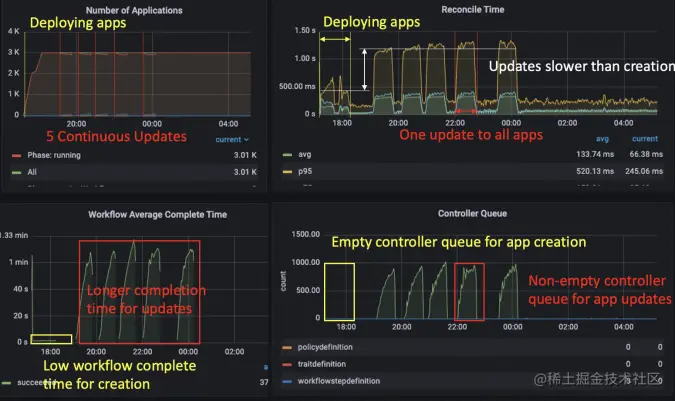This screenshot has height=401, width=675.
Task: Click the blue swatch beside 'workflowstepdefinition'
Action: tap(287, 381)
